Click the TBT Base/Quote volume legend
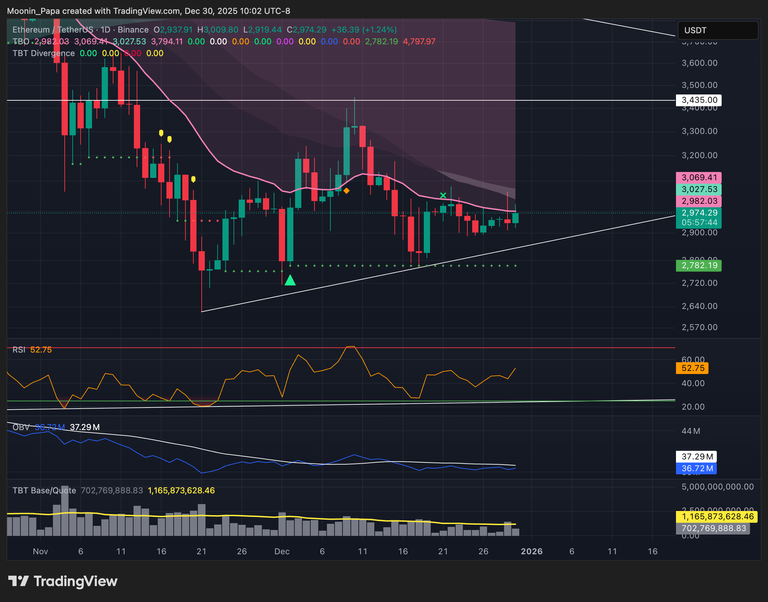Screen dimensions: 768x602 tap(48, 490)
